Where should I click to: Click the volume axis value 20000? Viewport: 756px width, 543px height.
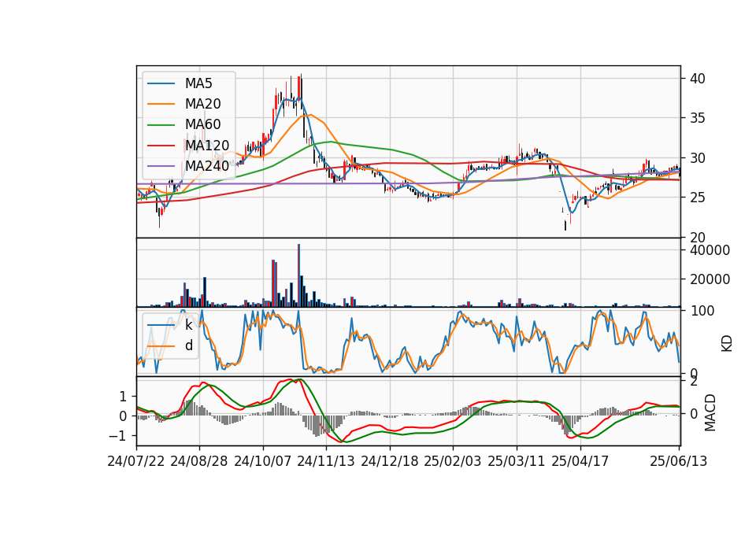710,279
